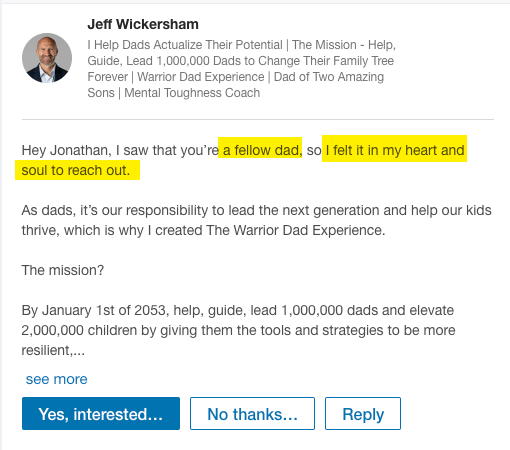
Task: Select highlighted 'soul to reach out.' text
Action: point(77,170)
